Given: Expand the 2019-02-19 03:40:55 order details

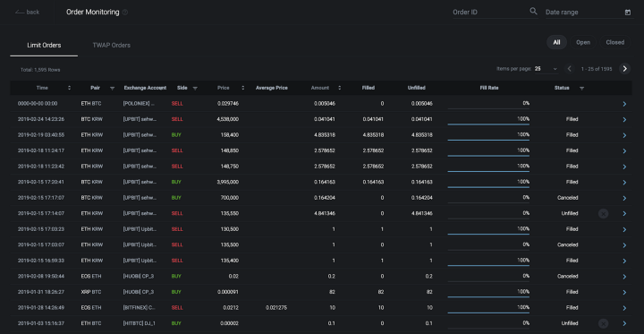Looking at the screenshot, I should 624,135.
